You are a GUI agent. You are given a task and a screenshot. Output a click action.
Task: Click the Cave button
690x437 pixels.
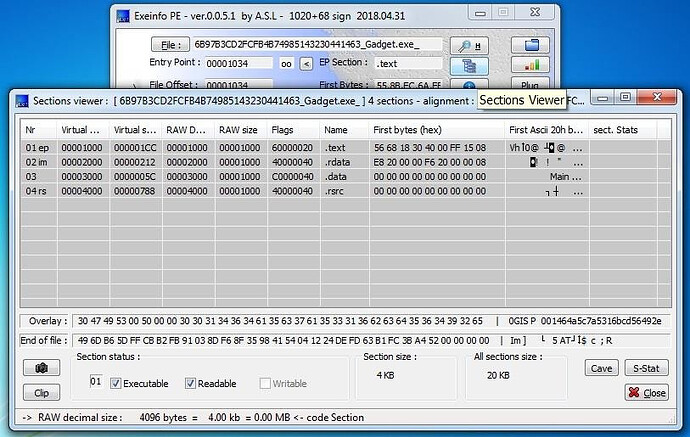(601, 368)
